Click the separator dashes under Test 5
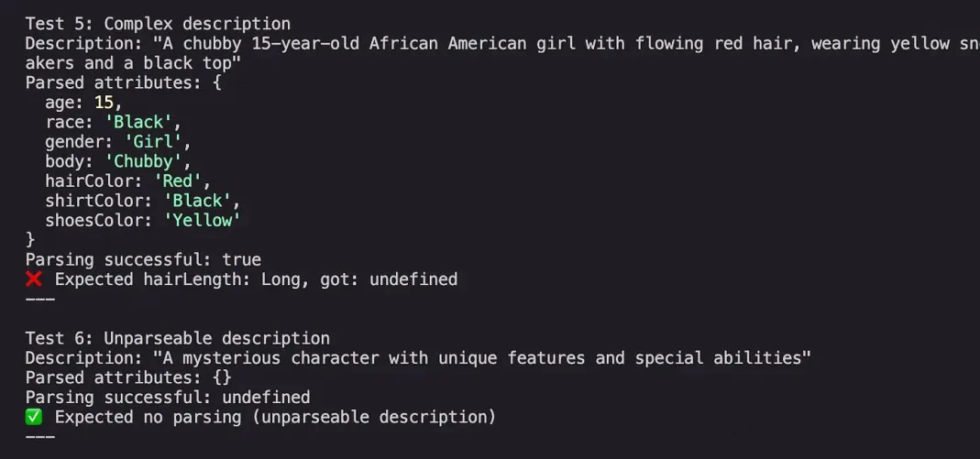 40,300
